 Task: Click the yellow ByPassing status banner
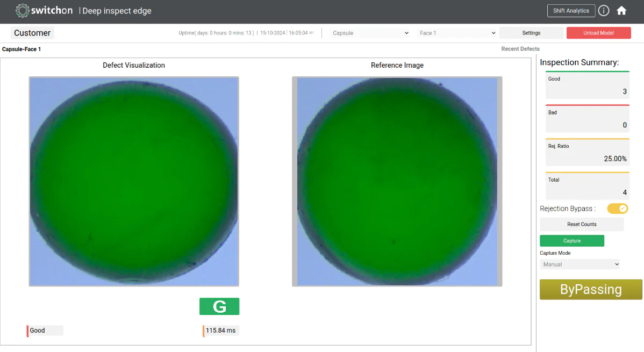tap(590, 289)
